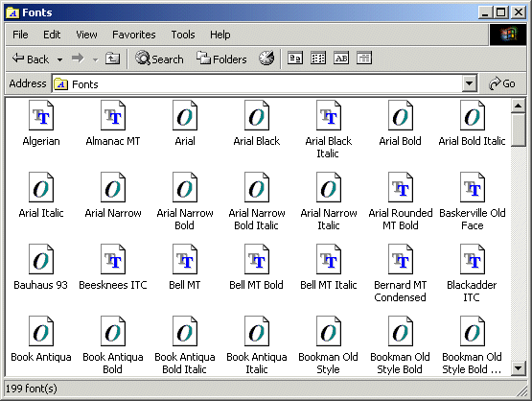Select the Bell MT Bold font icon
Viewport: 532px width, 401px height.
coord(257,259)
